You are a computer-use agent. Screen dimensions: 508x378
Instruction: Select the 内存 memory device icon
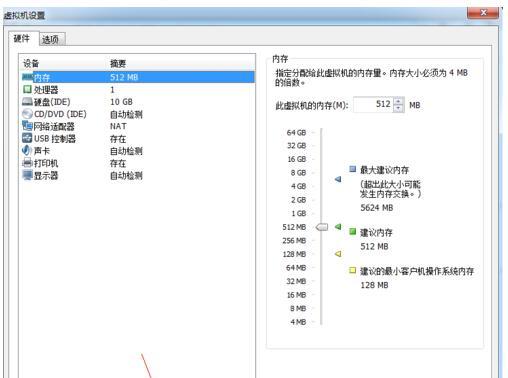tap(28, 77)
